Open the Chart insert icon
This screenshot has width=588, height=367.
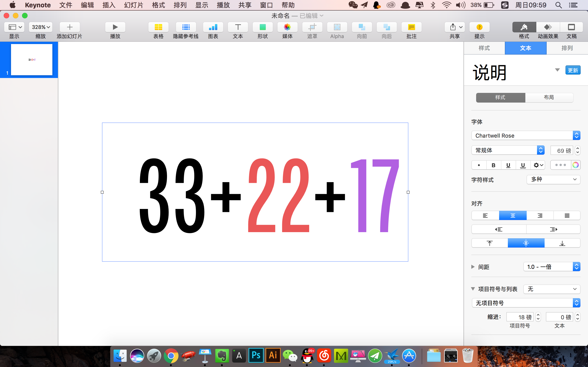(x=213, y=27)
